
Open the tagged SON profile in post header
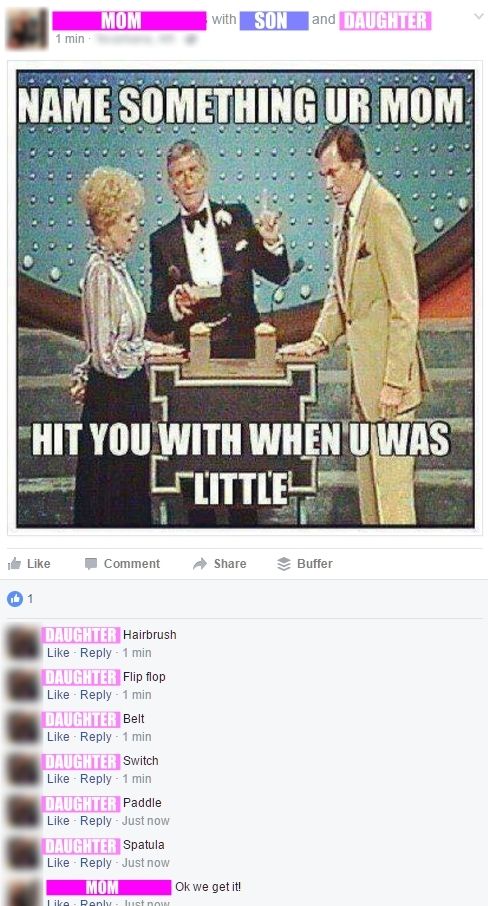(274, 21)
